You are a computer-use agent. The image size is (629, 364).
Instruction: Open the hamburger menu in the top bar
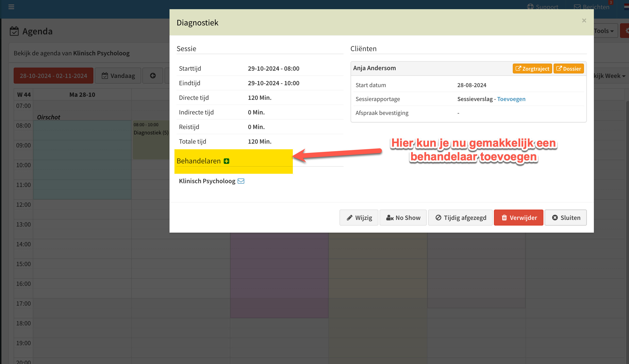click(x=11, y=7)
